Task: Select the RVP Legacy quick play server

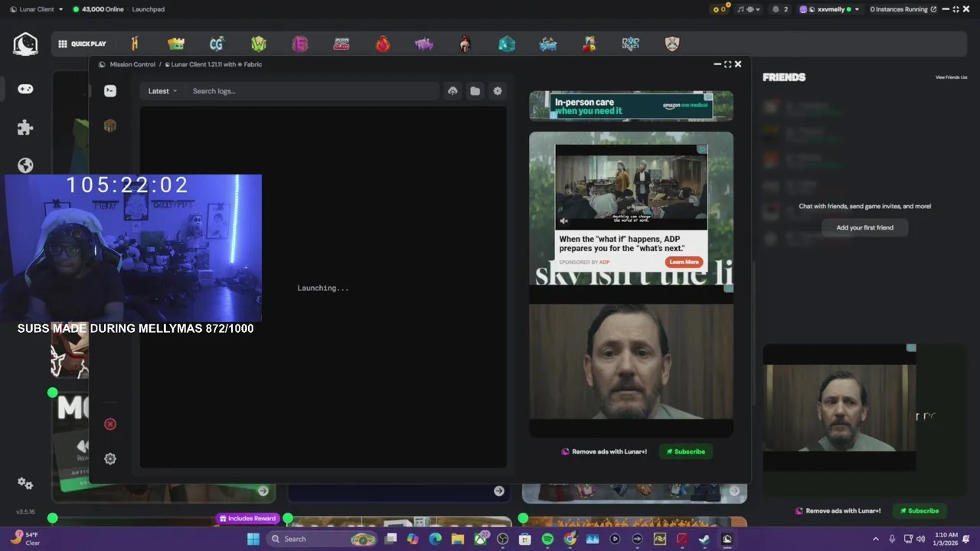Action: [630, 44]
